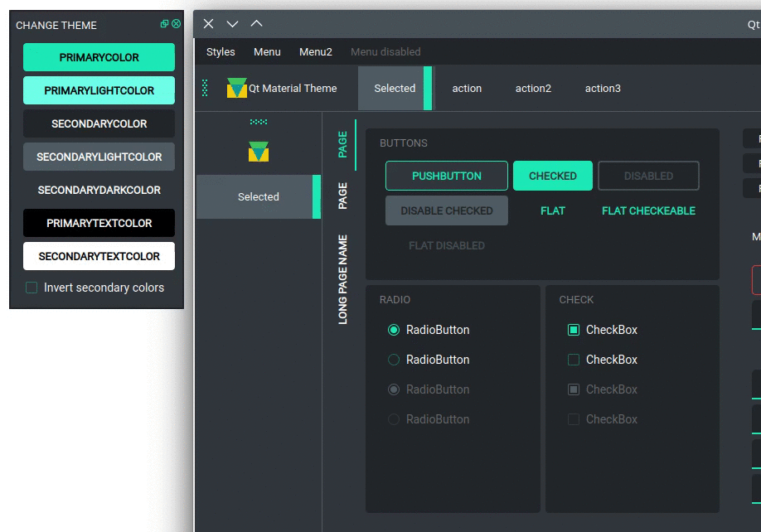Click the PUSHBUTTON button
This screenshot has height=532, width=761.
pos(447,176)
